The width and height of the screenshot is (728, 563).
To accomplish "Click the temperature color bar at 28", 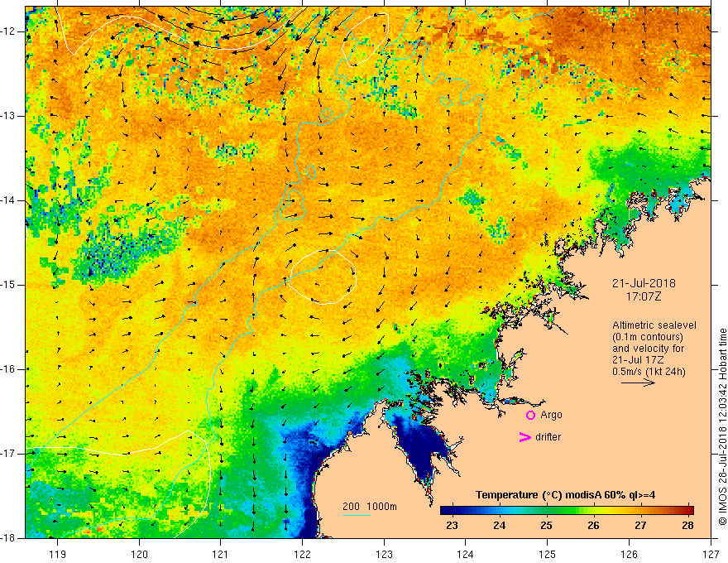I will [x=688, y=511].
